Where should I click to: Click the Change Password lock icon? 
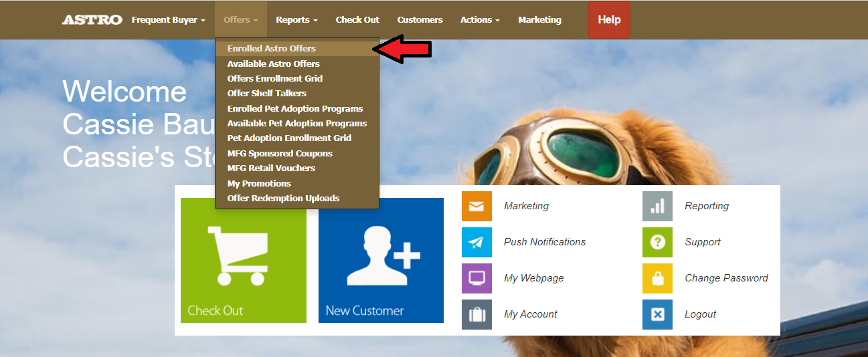coord(657,278)
